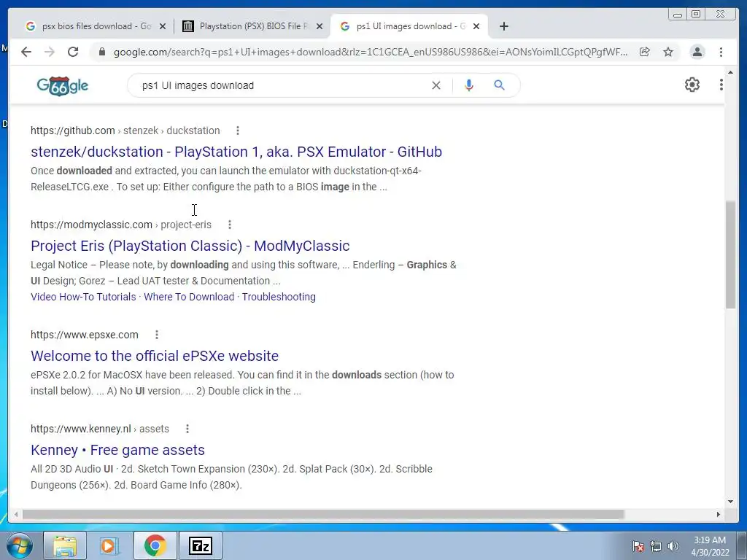Open the Chrome profile avatar
Image resolution: width=747 pixels, height=560 pixels.
click(x=697, y=52)
